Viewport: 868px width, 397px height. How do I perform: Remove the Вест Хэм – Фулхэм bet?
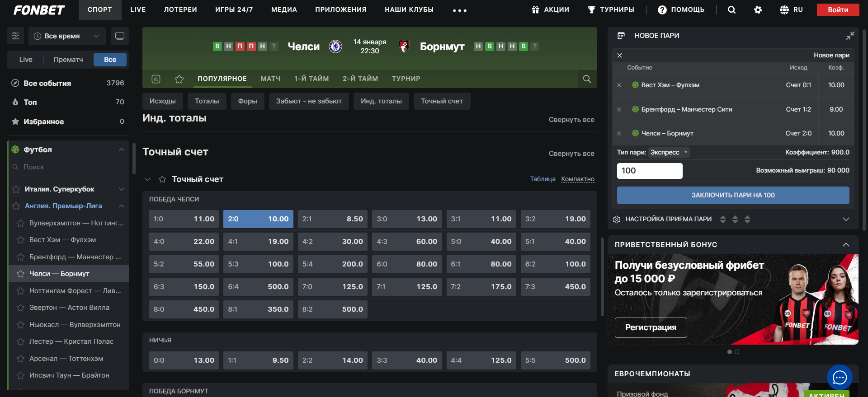point(619,85)
